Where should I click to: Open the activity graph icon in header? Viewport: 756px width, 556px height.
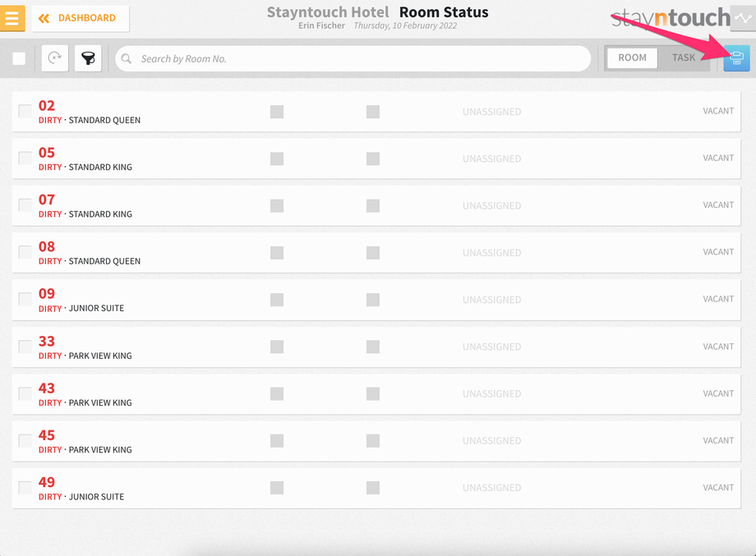(743, 18)
